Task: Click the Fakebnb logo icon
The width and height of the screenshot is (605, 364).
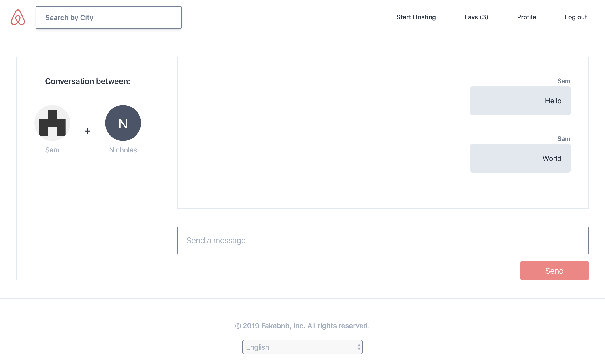Action: click(18, 17)
